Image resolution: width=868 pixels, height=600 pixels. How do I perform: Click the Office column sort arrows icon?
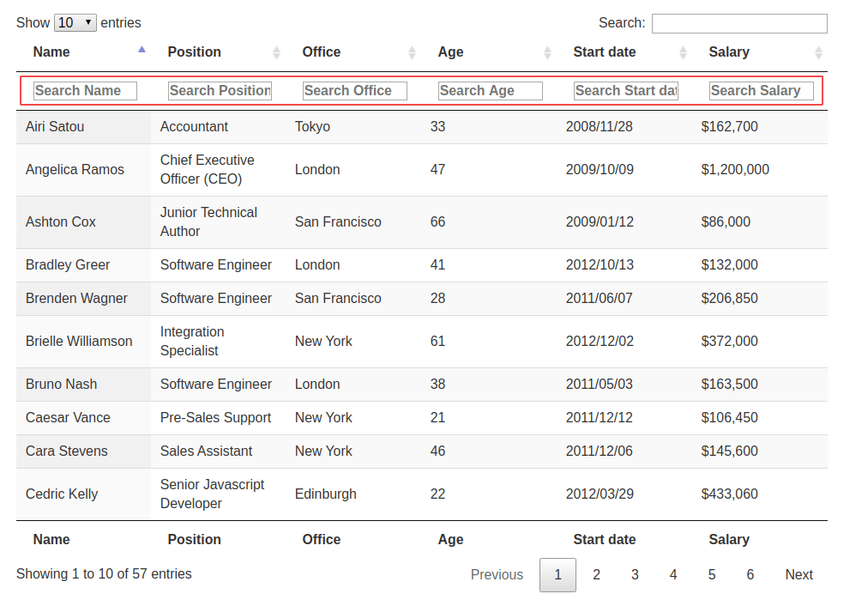[x=412, y=52]
